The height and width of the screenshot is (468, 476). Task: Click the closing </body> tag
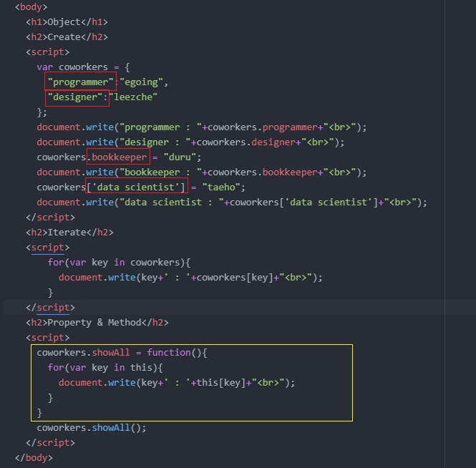pos(34,458)
